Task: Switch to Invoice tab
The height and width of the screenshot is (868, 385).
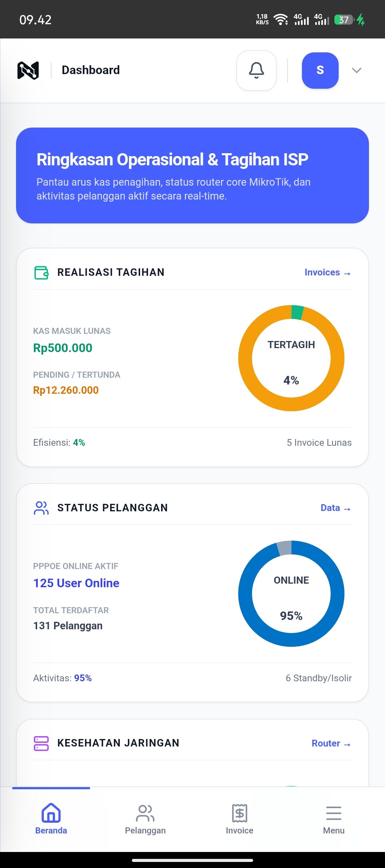Action: click(240, 819)
